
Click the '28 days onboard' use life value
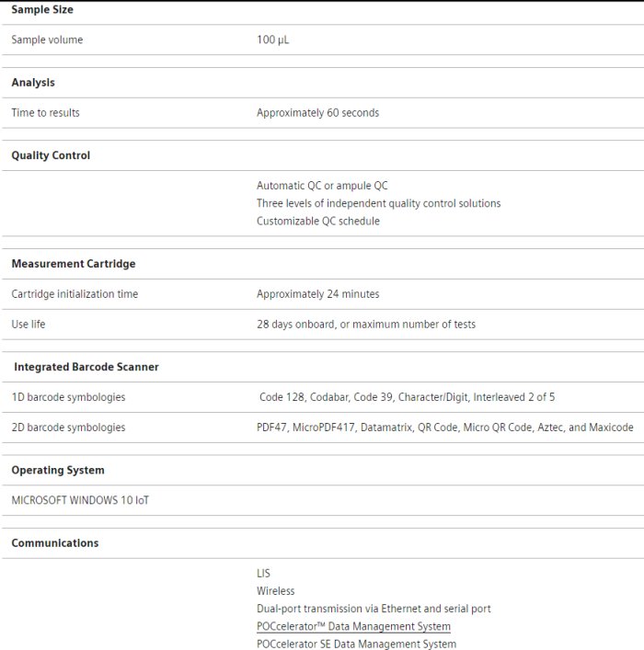click(x=365, y=325)
